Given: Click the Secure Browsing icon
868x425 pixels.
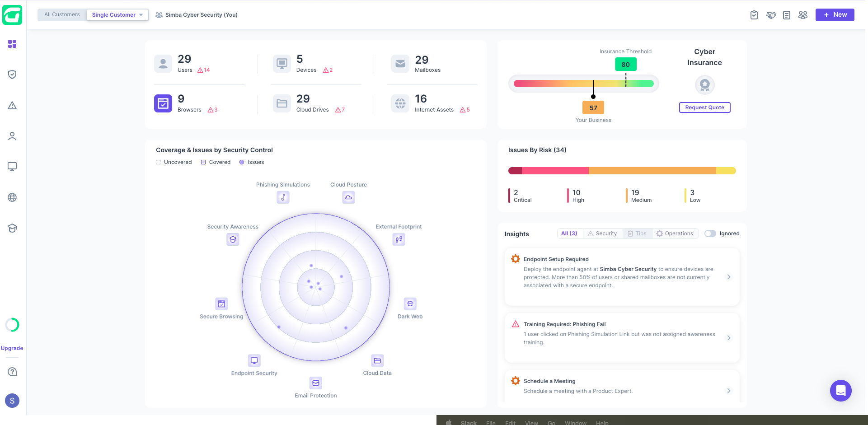Looking at the screenshot, I should 221,304.
